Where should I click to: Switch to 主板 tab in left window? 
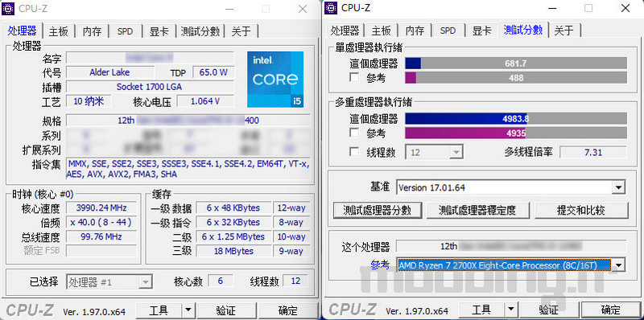(x=58, y=31)
